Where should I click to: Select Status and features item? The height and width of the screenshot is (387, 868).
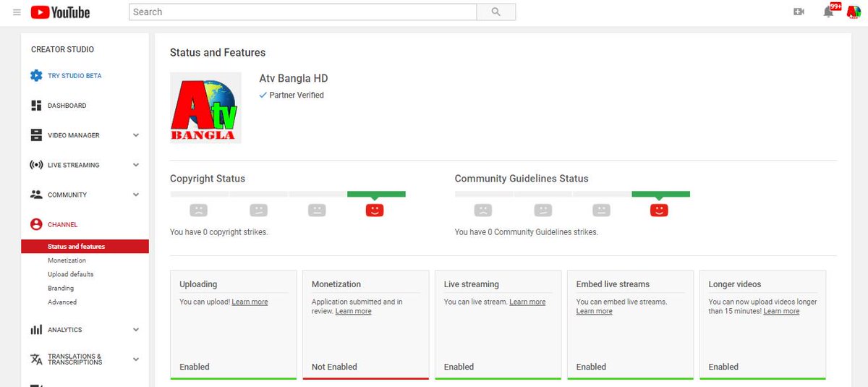tap(85, 247)
